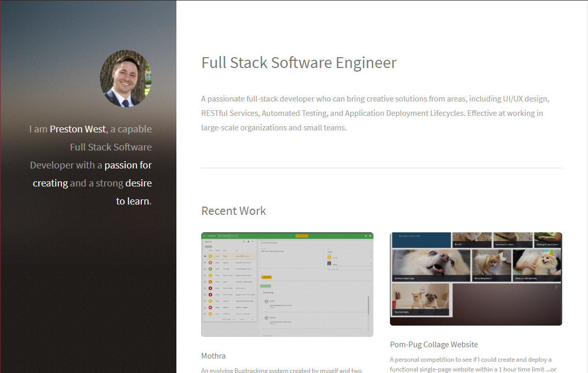Check the last row checkbox in the Mothra bug list
Viewport: 588px width, 373px height.
pos(205,314)
